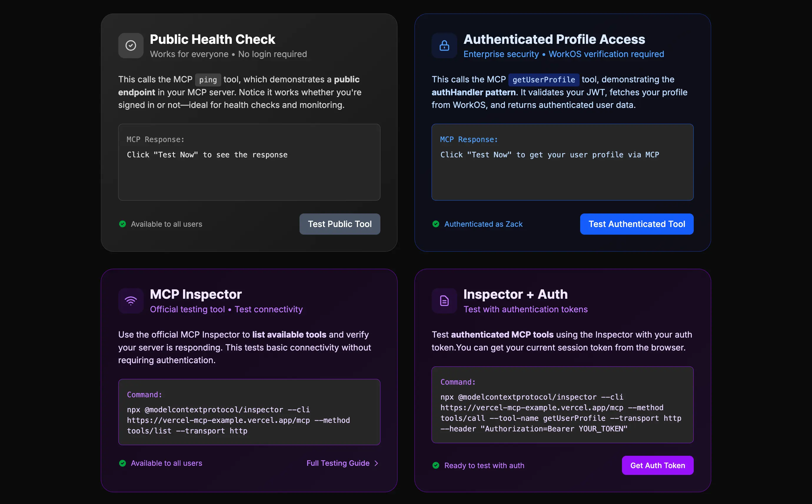
Task: Click the public MCP Response output box
Action: (x=249, y=162)
